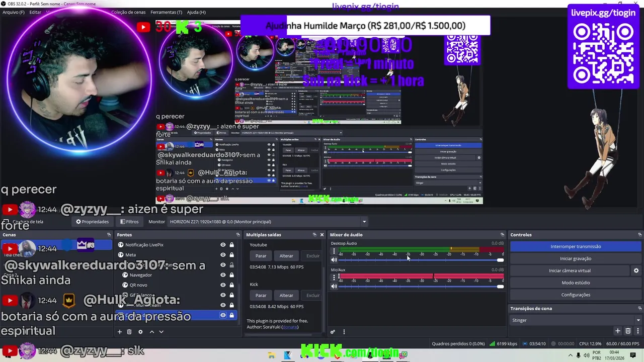The image size is (644, 362).
Task: Open Propriedades of selected source
Action: 92,222
